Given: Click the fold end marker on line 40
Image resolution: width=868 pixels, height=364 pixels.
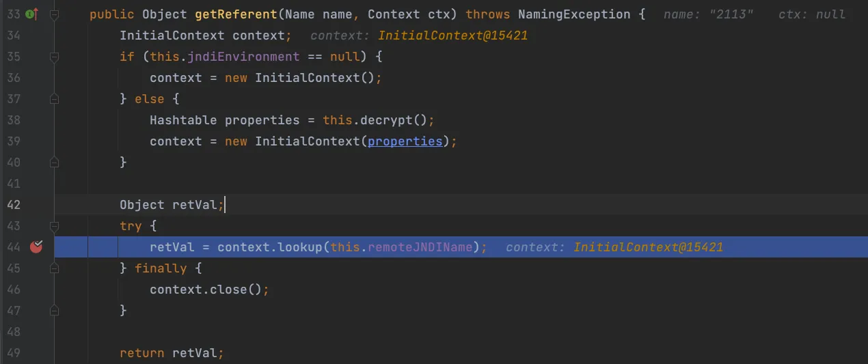Looking at the screenshot, I should (55, 163).
